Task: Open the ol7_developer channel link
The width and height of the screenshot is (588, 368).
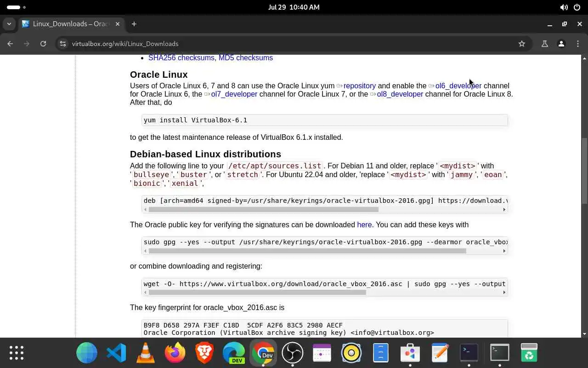Action: click(231, 94)
